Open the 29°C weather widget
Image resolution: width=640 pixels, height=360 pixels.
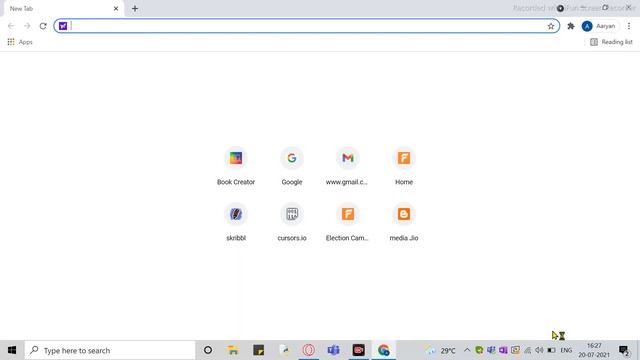click(x=441, y=350)
